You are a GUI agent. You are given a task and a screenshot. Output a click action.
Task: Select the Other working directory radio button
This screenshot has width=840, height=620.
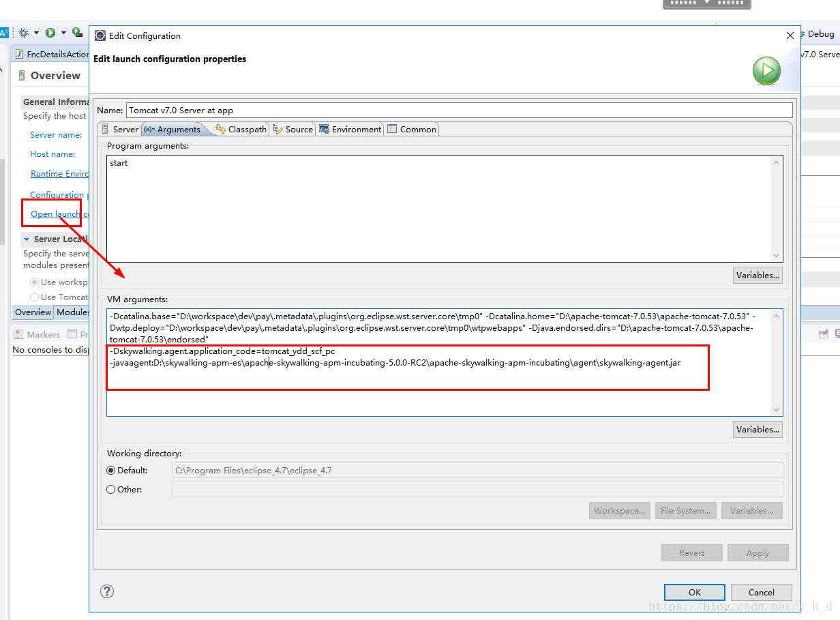click(111, 489)
